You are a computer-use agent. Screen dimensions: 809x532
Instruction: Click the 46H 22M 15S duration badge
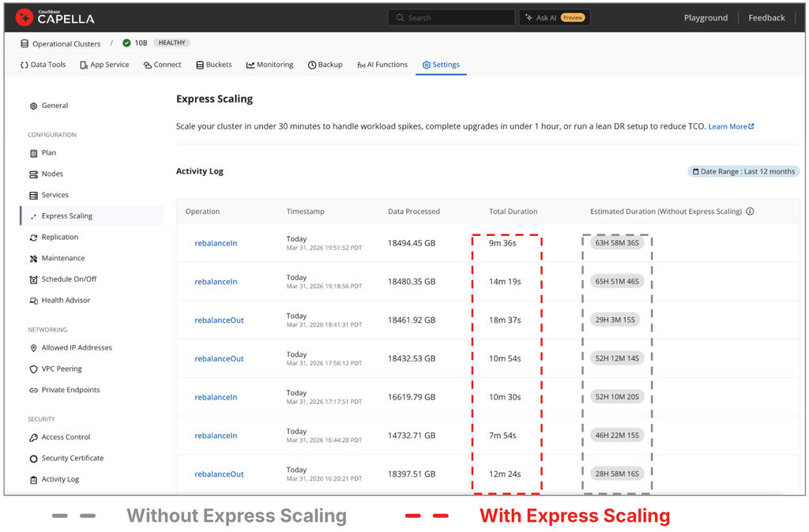[x=617, y=436]
